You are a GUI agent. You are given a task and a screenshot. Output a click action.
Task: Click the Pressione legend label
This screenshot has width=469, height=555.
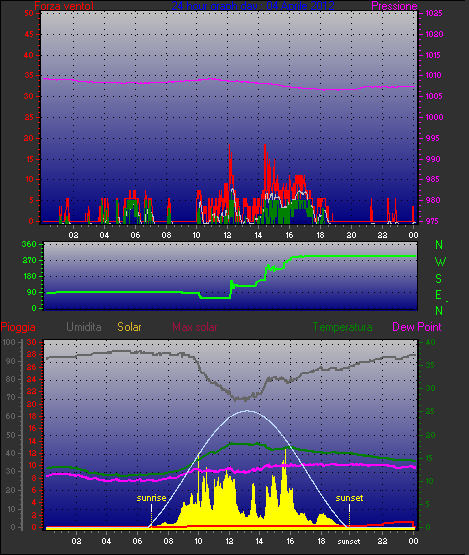[394, 6]
